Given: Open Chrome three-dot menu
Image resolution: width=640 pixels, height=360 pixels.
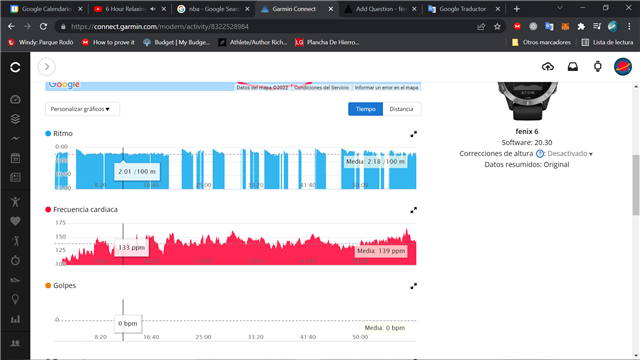Looking at the screenshot, I should (629, 27).
